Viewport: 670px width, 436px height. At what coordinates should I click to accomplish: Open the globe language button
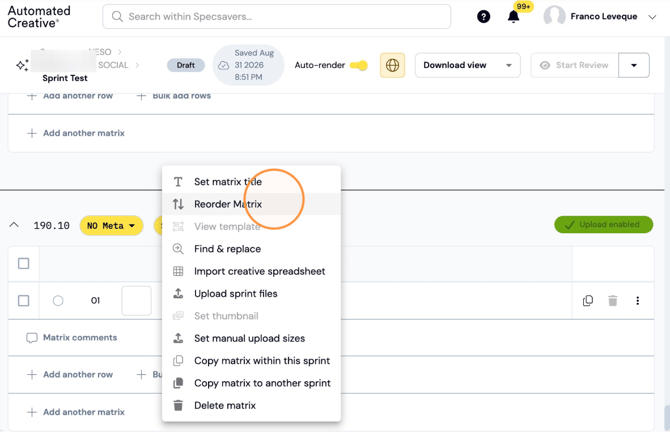(x=392, y=65)
